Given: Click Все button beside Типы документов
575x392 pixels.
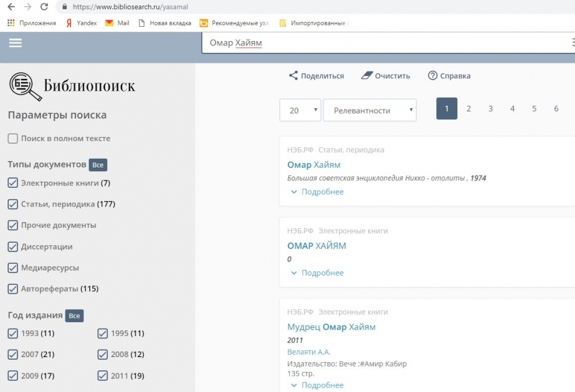Looking at the screenshot, I should pos(98,165).
